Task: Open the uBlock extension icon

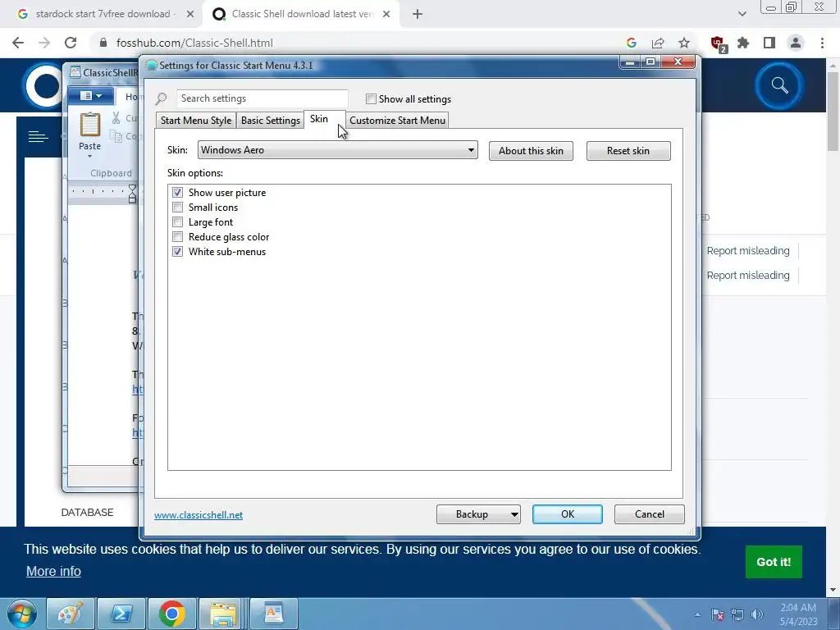Action: (x=718, y=43)
